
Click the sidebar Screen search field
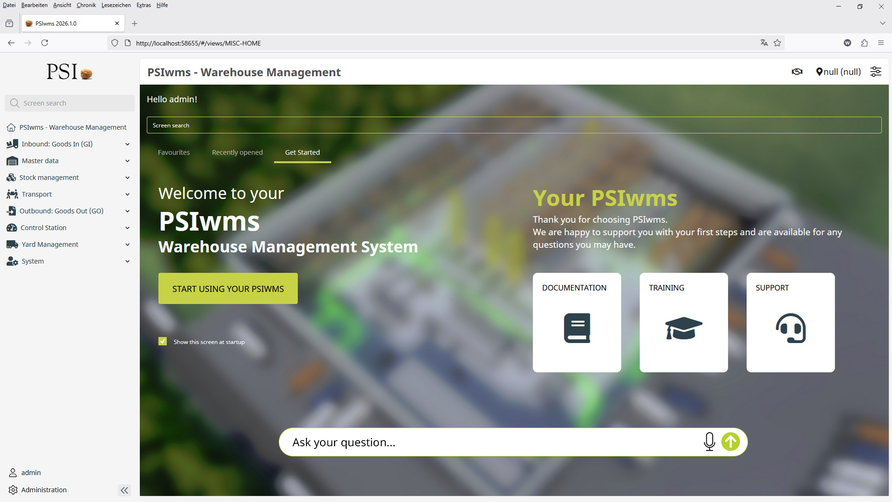point(76,103)
